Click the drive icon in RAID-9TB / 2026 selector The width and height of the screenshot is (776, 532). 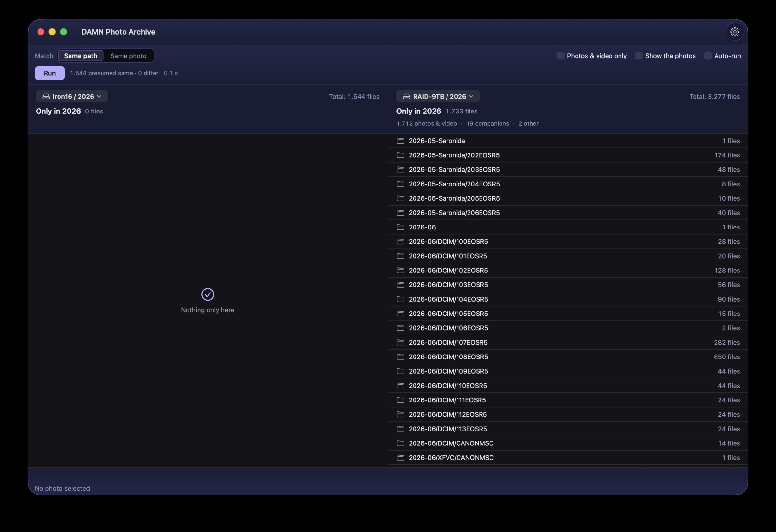(406, 96)
